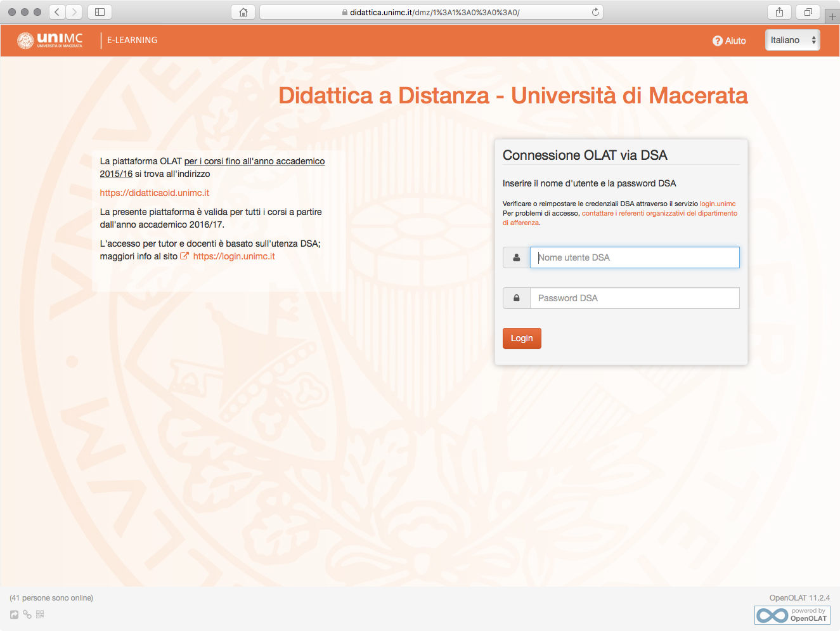Click the browser back arrow
This screenshot has height=631, width=840.
(57, 12)
